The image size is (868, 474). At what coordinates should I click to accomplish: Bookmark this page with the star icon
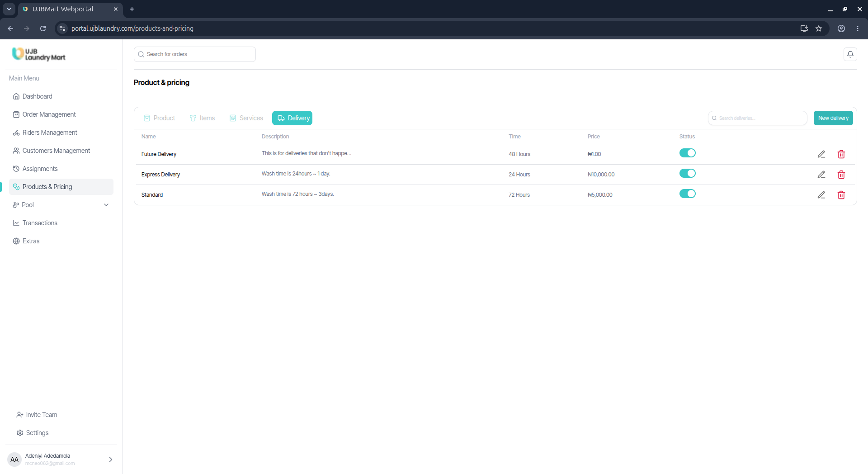819,28
